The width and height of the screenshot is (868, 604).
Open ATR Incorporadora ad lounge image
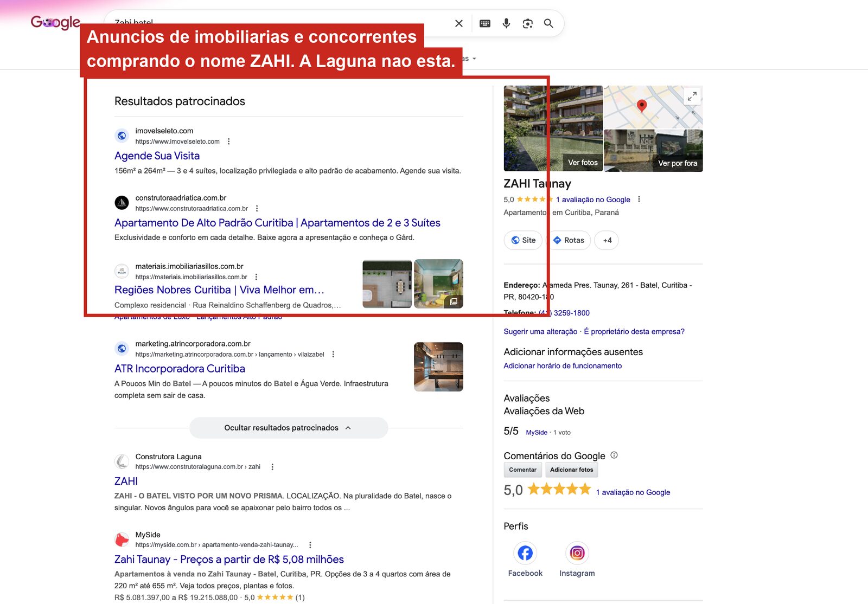438,367
